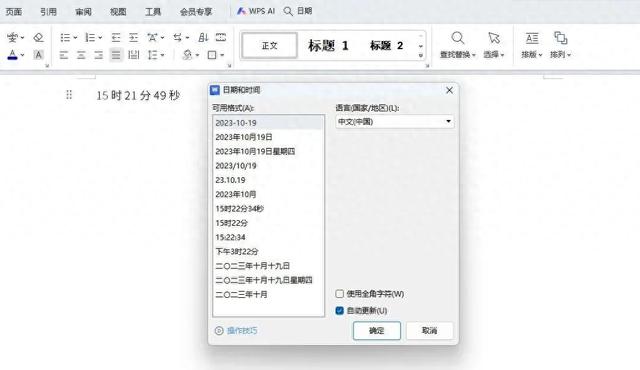Click the sort icon
The image size is (640, 370).
tap(203, 38)
